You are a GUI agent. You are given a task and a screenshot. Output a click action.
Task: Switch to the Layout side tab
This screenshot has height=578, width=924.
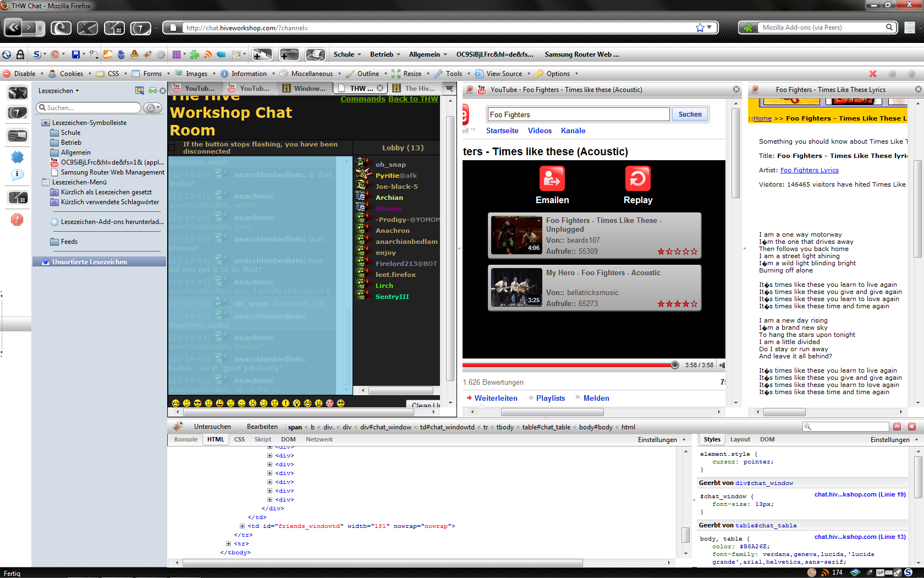(x=740, y=439)
